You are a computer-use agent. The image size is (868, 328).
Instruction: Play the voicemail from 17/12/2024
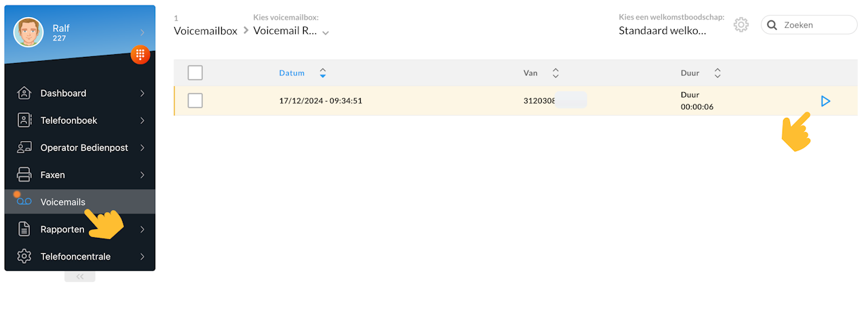click(825, 101)
